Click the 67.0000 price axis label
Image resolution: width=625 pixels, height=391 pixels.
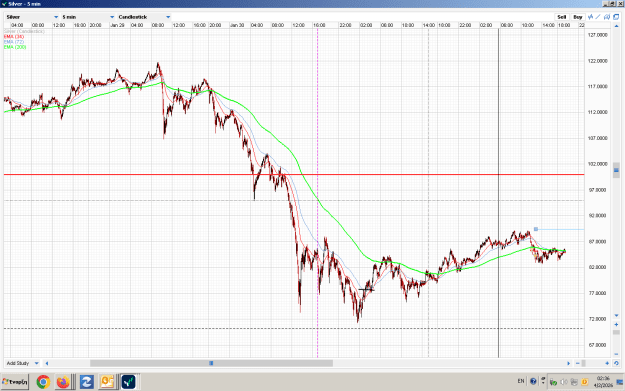coord(598,345)
